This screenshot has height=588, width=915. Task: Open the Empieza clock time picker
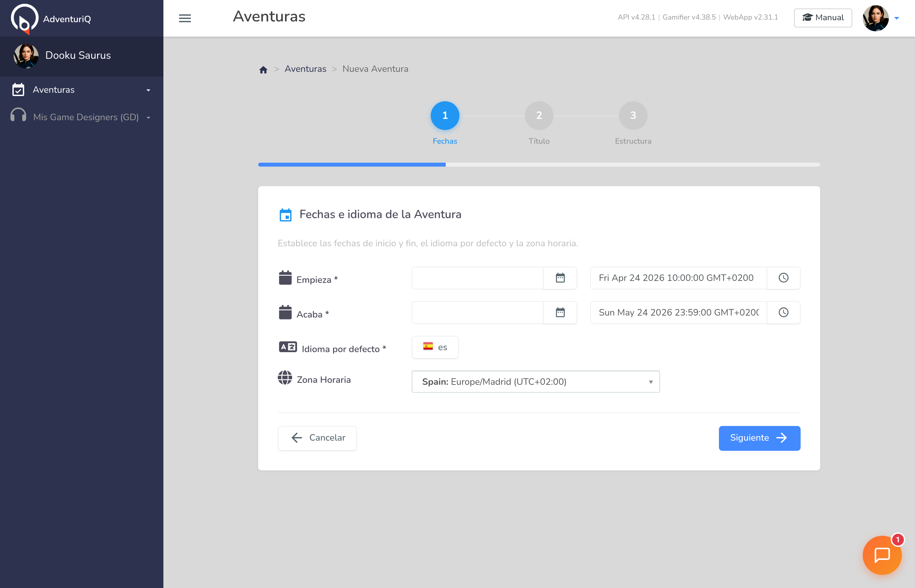pos(783,278)
